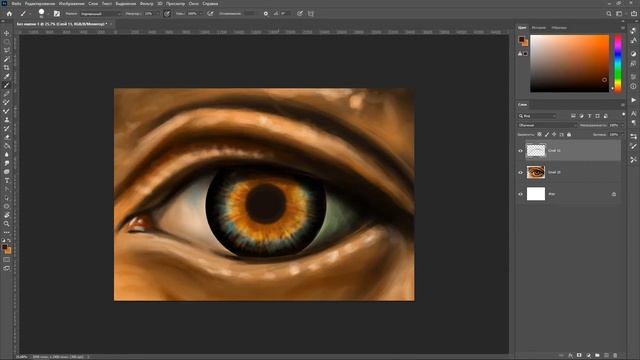Select the Type (T) tool
The width and height of the screenshot is (640, 360).
point(7,180)
